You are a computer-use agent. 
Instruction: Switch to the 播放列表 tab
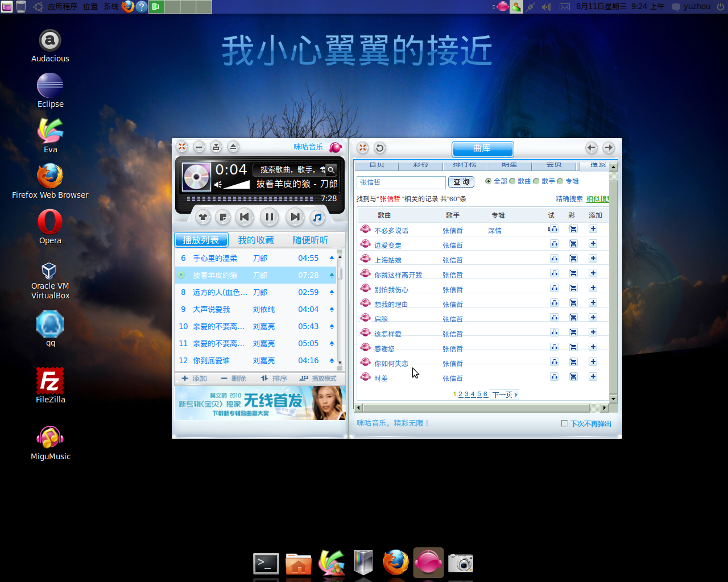pos(201,240)
